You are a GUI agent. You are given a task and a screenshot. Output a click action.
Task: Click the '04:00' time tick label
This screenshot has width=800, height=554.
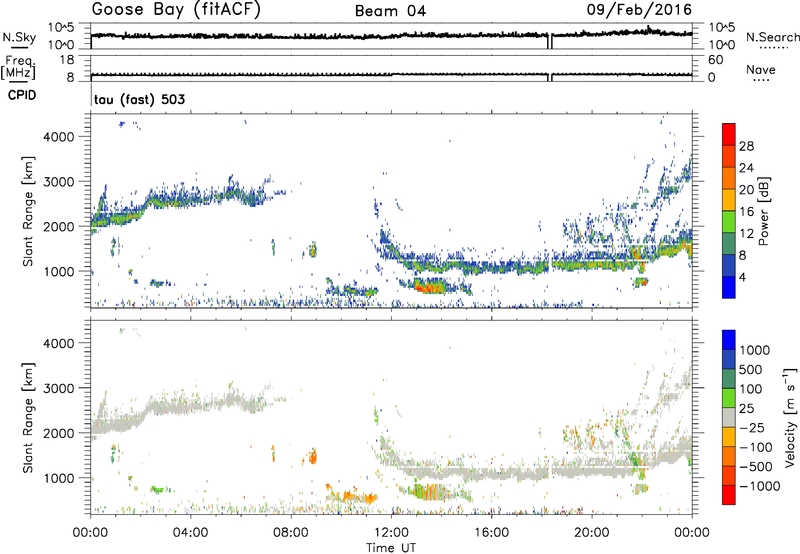tap(191, 533)
